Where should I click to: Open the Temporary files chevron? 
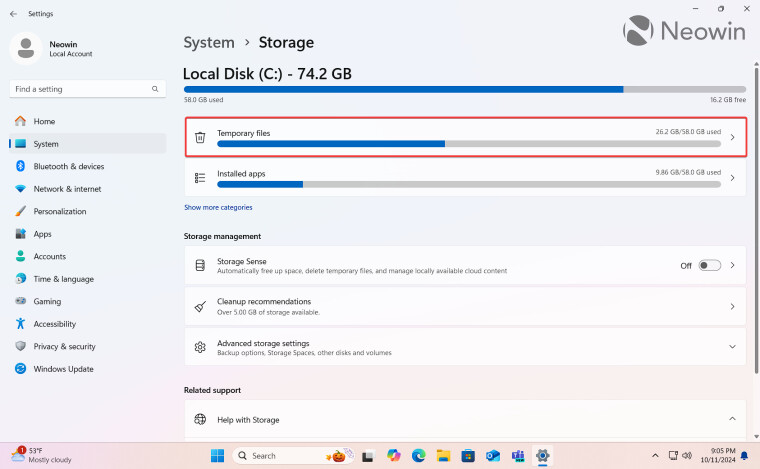(x=732, y=138)
